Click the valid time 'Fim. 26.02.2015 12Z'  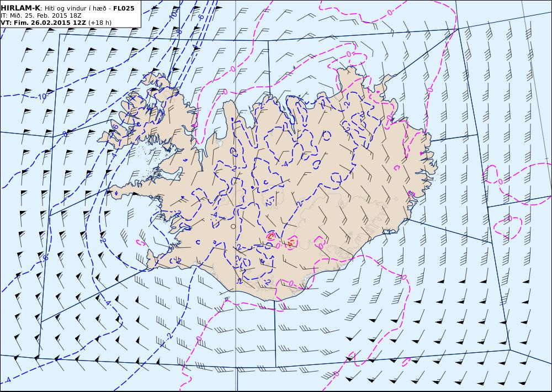(x=49, y=23)
